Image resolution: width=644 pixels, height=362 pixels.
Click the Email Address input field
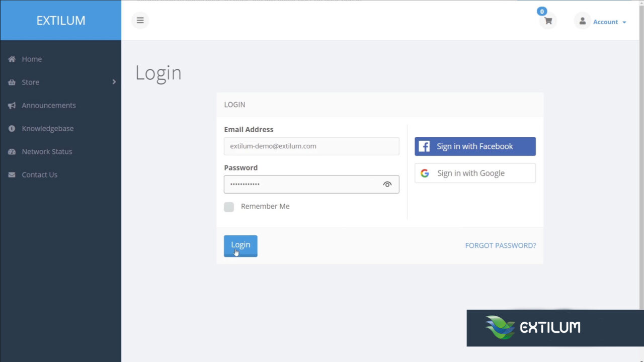(311, 146)
